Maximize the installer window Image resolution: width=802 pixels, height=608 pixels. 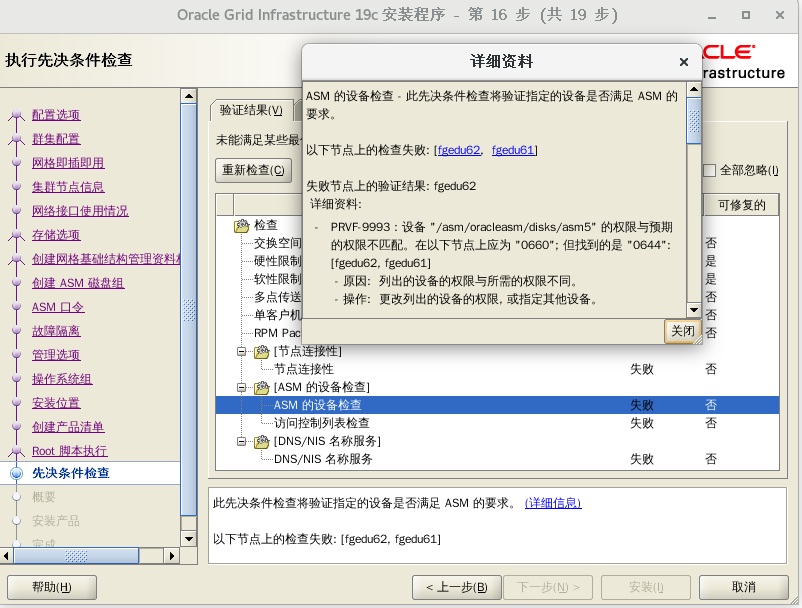746,15
